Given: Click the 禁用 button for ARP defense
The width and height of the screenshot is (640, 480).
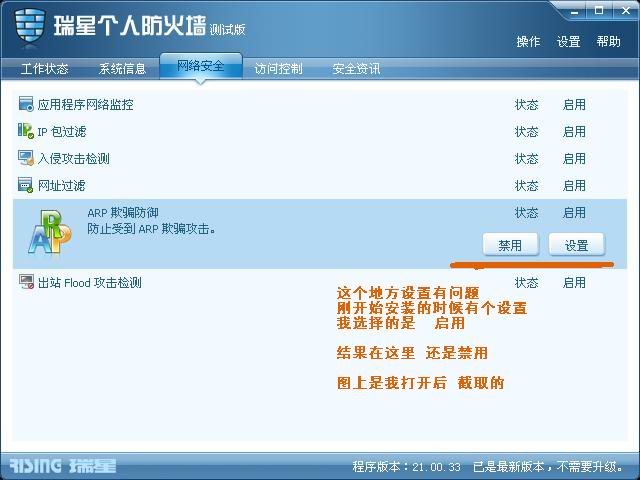Looking at the screenshot, I should [x=510, y=245].
